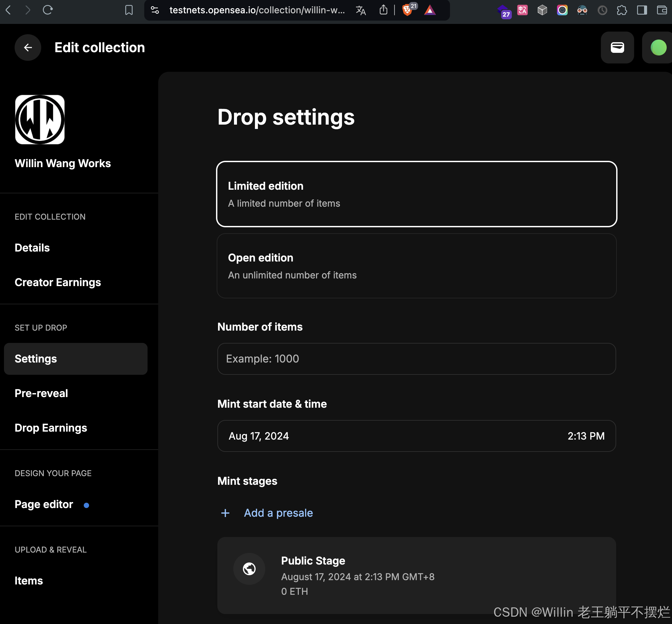
Task: Open the 2:13 PM time picker
Action: [586, 436]
